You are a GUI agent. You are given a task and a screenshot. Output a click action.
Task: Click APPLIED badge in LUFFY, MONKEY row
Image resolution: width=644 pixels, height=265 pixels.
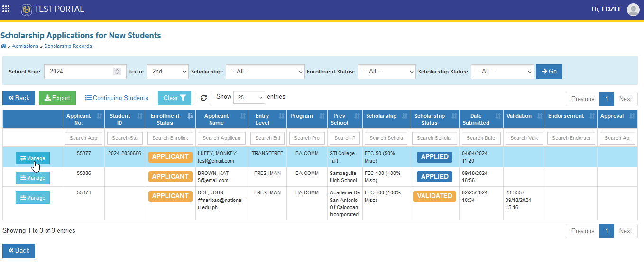tap(434, 157)
